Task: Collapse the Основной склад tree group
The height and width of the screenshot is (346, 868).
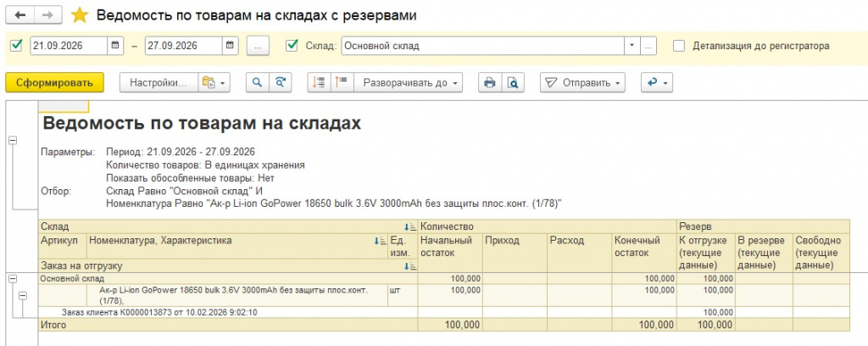Action: pos(14,279)
